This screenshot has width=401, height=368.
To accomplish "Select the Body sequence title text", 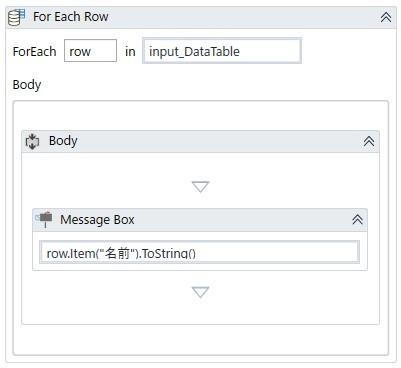I will pyautogui.click(x=63, y=141).
